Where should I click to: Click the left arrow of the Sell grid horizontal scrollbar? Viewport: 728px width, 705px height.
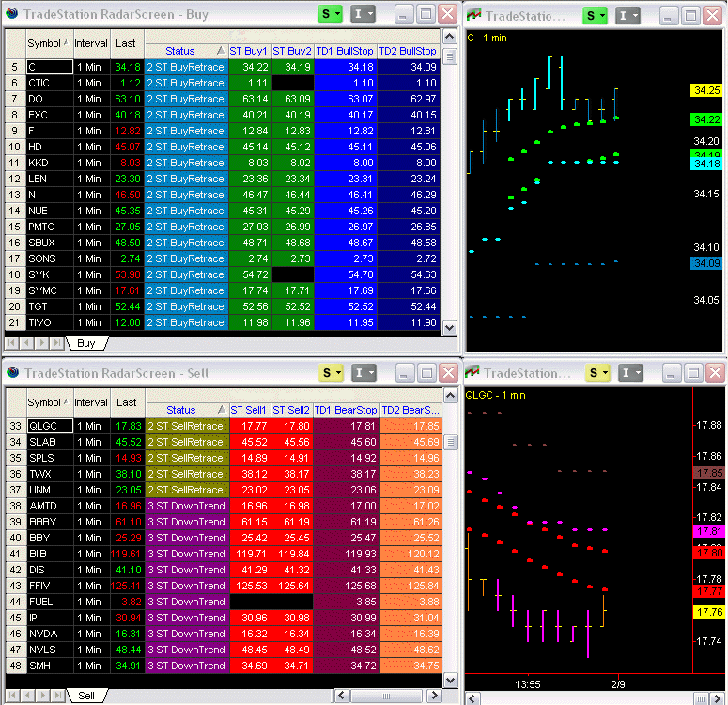[x=342, y=696]
